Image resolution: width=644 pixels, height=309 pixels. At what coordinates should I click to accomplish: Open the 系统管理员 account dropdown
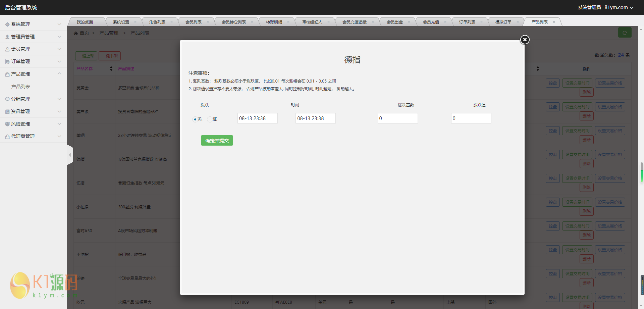click(605, 7)
